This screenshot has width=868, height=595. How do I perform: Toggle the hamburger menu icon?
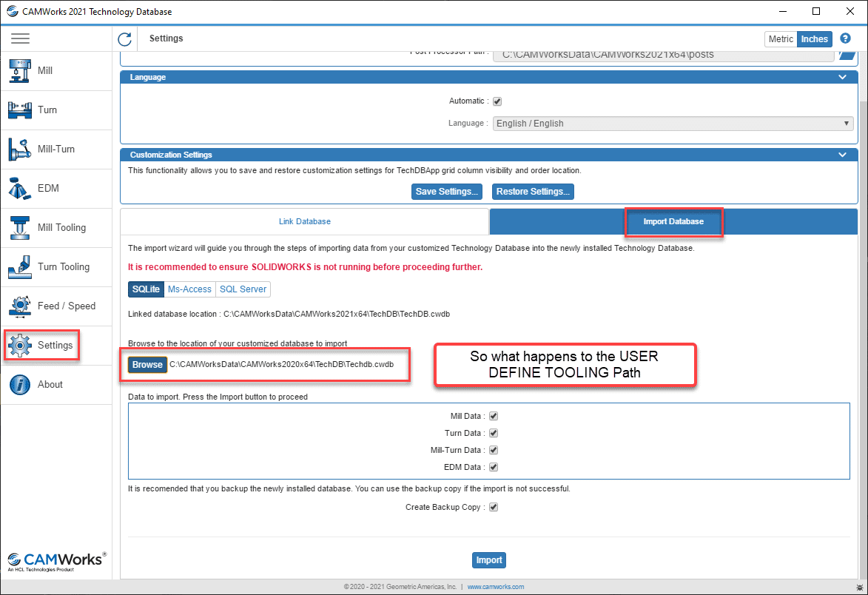point(20,38)
